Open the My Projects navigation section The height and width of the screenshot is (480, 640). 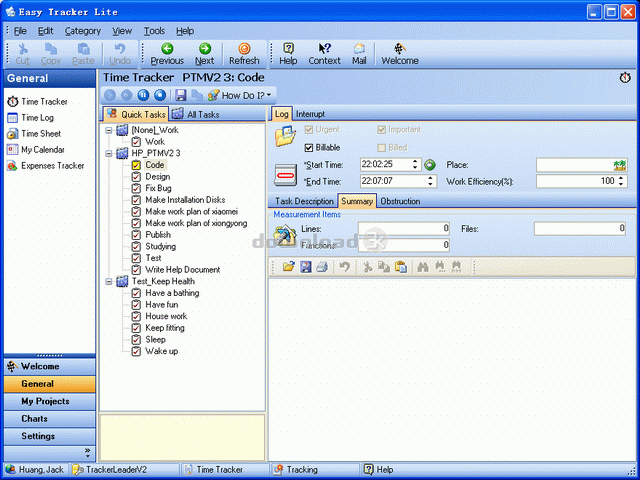48,401
